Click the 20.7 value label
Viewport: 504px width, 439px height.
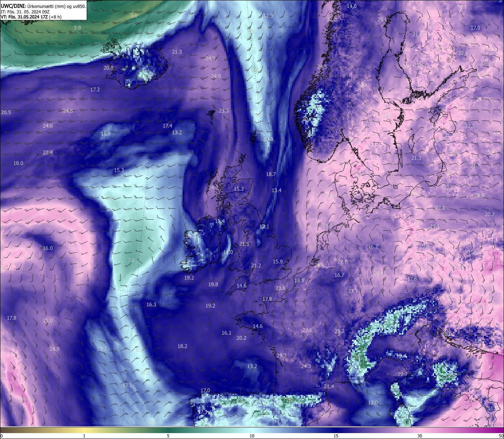pos(489,214)
